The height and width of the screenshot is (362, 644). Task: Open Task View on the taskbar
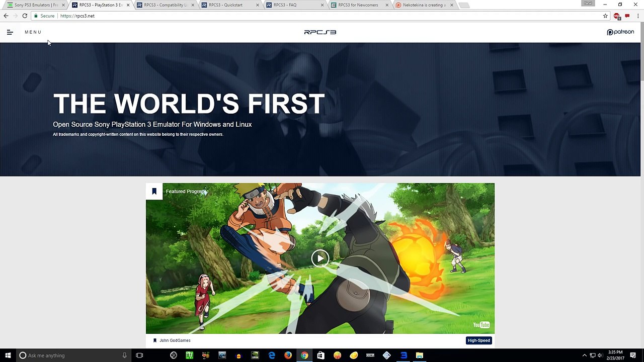coord(139,355)
